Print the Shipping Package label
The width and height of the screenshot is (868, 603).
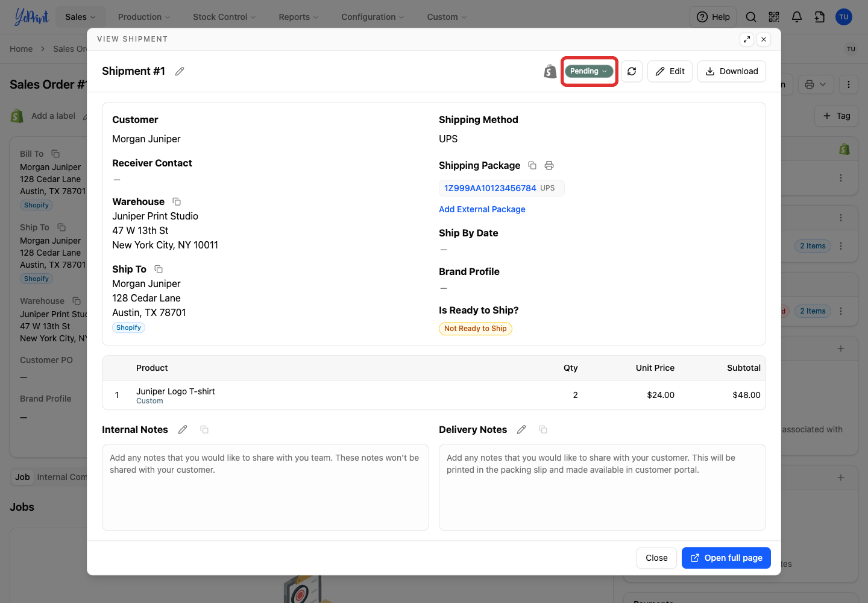(549, 165)
